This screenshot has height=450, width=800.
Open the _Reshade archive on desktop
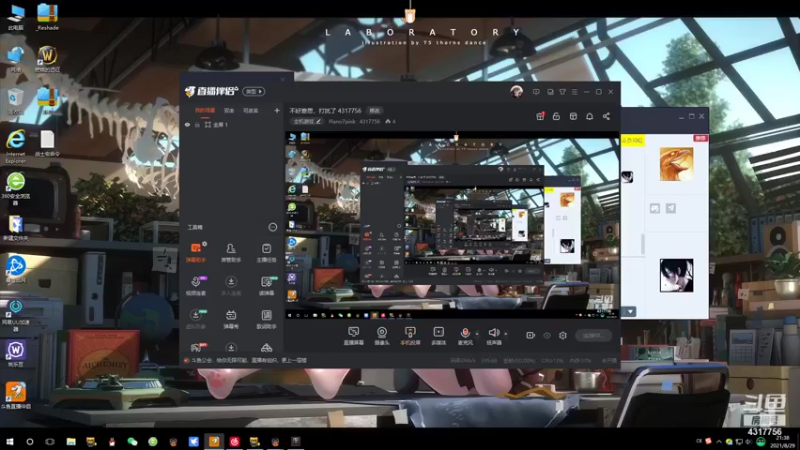(47, 17)
